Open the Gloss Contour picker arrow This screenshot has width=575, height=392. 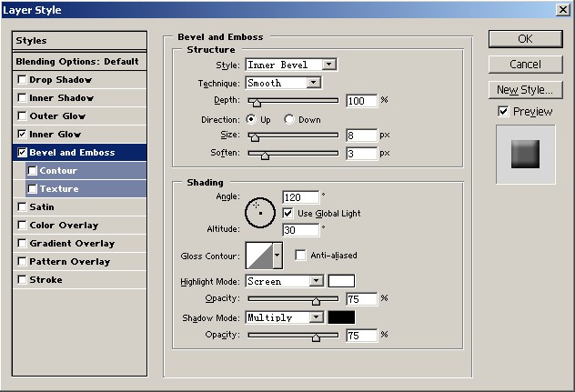277,256
